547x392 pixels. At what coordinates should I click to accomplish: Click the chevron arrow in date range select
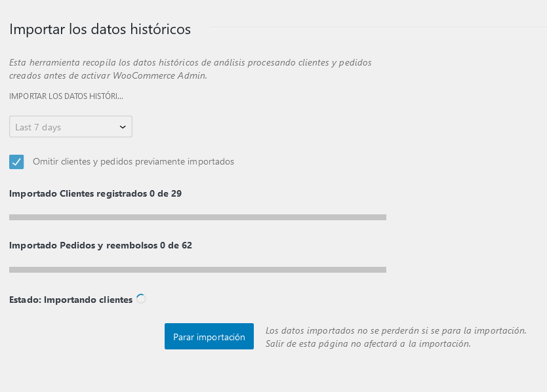pos(123,127)
